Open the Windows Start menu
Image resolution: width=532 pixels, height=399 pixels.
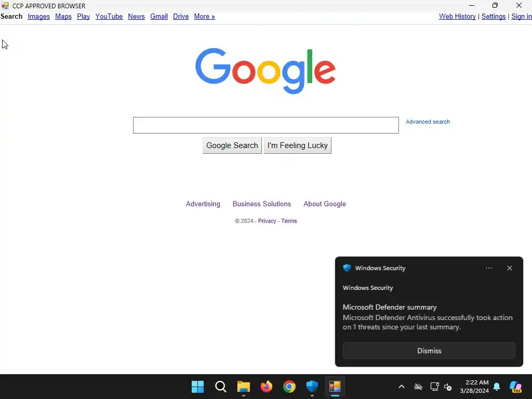click(197, 387)
